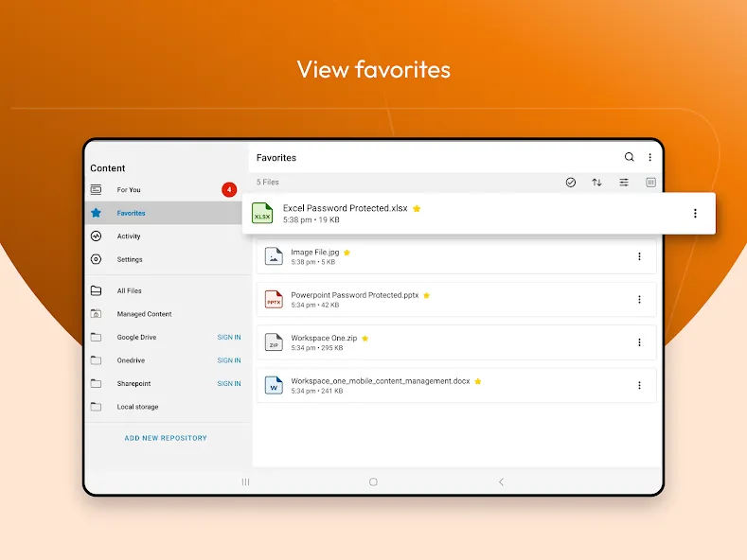
Task: Switch layout with the view columns icon
Action: pyautogui.click(x=650, y=183)
